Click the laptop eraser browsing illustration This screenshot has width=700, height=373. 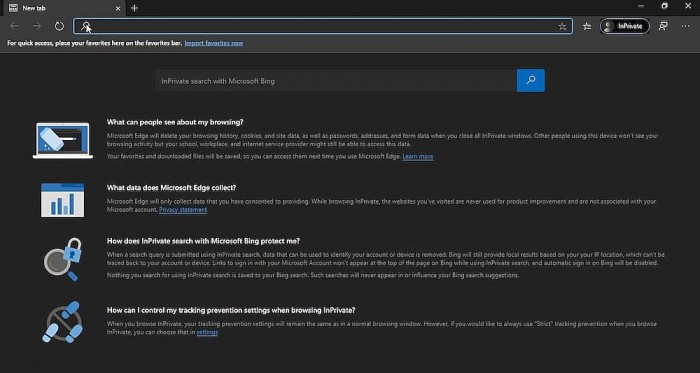[x=63, y=141]
